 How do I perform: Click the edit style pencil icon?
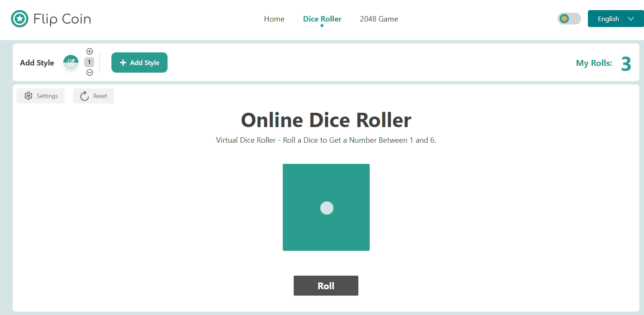(71, 62)
